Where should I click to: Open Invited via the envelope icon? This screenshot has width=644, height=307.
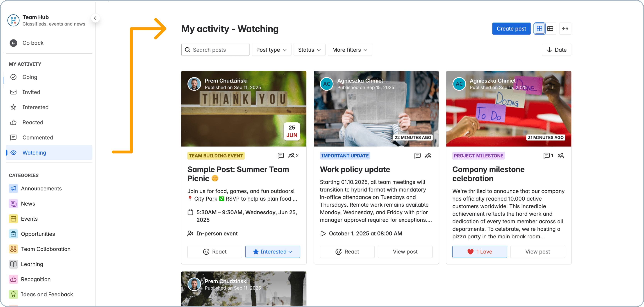[14, 92]
